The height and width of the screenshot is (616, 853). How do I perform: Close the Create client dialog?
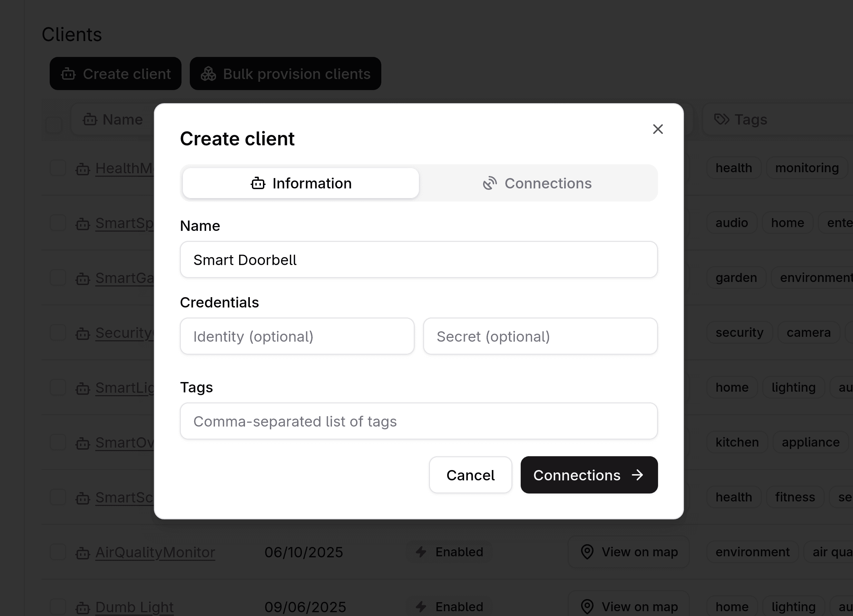[657, 129]
